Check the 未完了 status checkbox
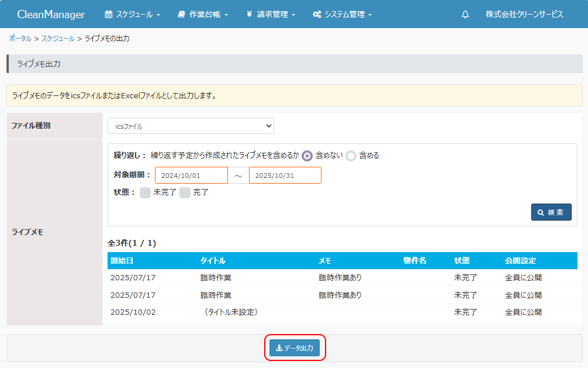Screen dimensions: 588x368 coord(145,192)
